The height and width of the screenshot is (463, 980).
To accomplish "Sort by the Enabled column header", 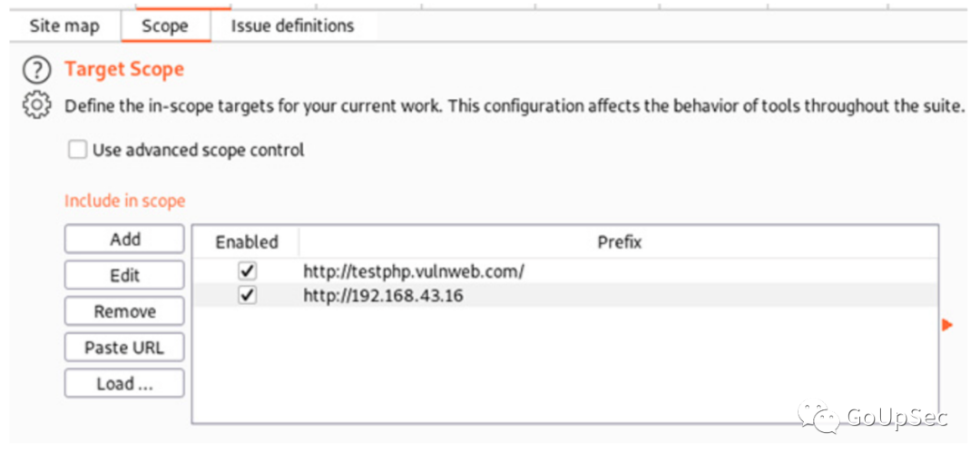I will [x=246, y=242].
